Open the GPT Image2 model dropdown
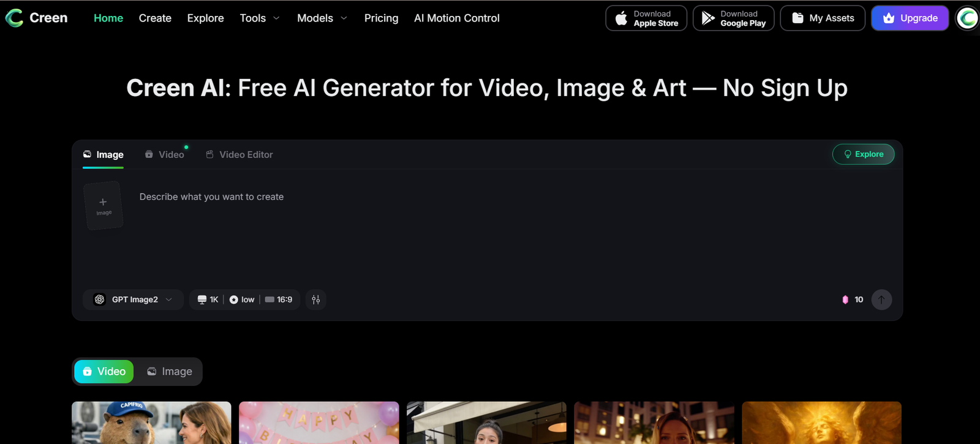Viewport: 980px width, 444px height. [133, 299]
